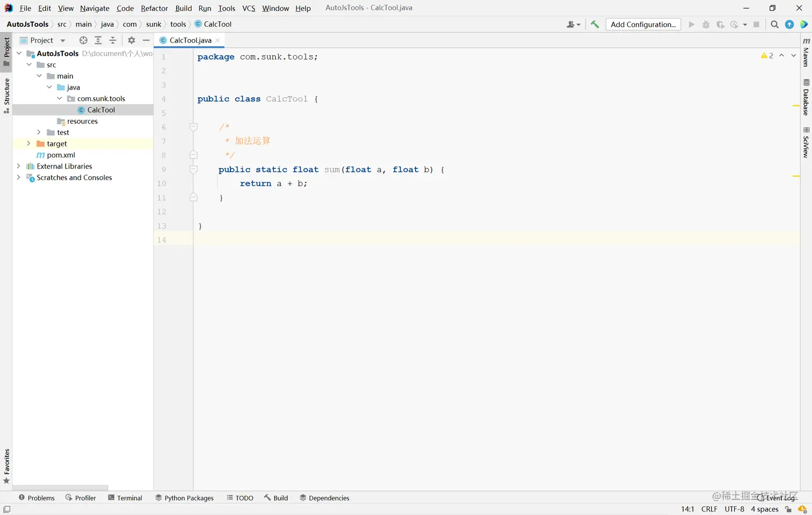Open the Problems tool window
812x515 pixels.
[37, 498]
